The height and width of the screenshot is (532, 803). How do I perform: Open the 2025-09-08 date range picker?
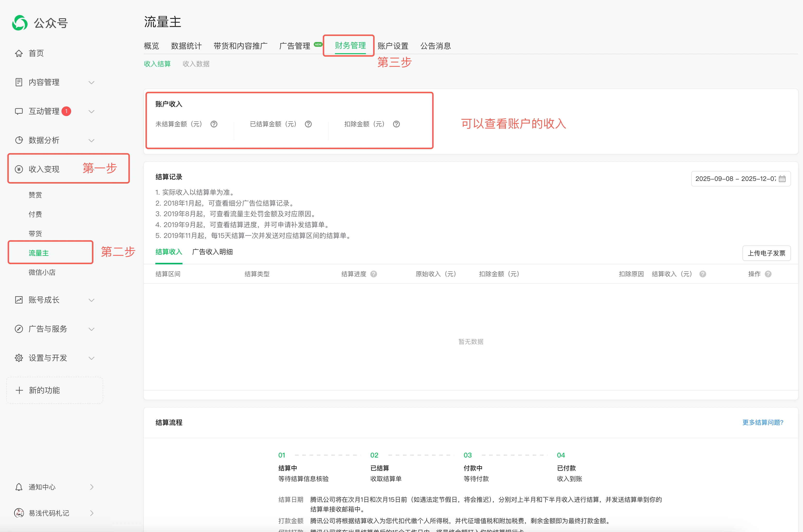[741, 179]
